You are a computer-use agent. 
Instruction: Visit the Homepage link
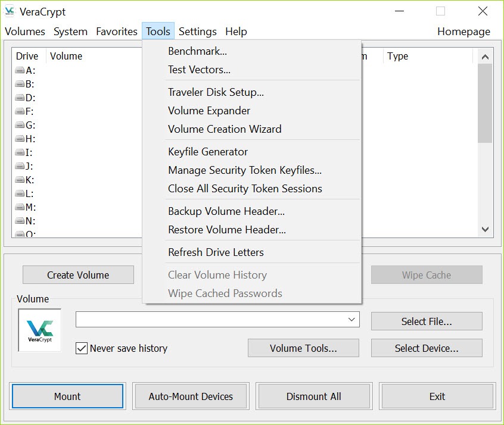(463, 32)
